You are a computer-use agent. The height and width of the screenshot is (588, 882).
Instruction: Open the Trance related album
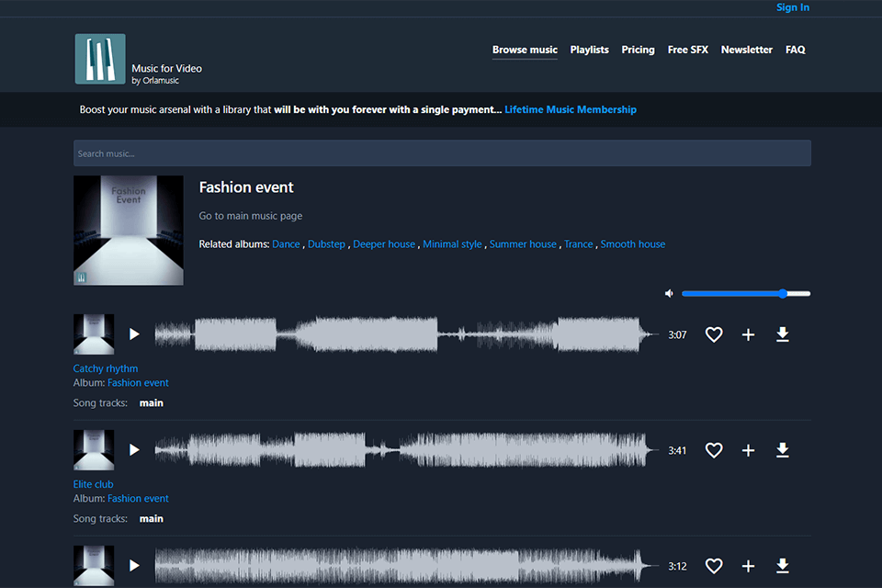[578, 243]
